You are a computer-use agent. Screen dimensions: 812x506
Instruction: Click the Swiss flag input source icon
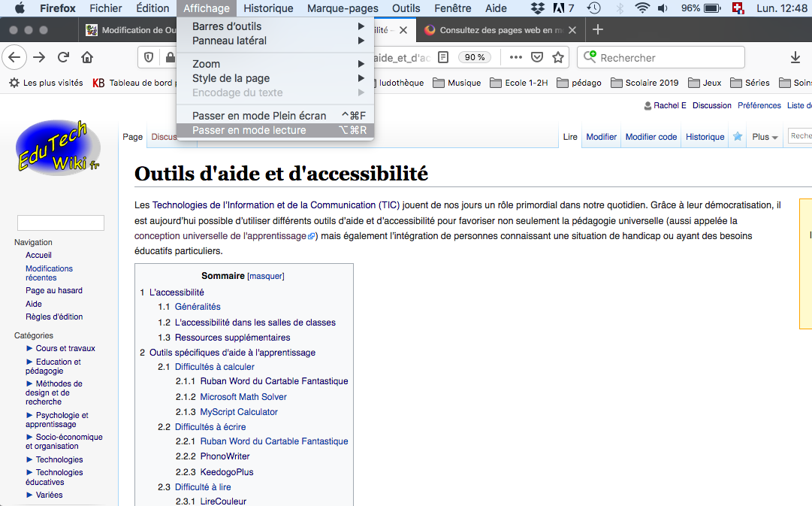coord(738,8)
